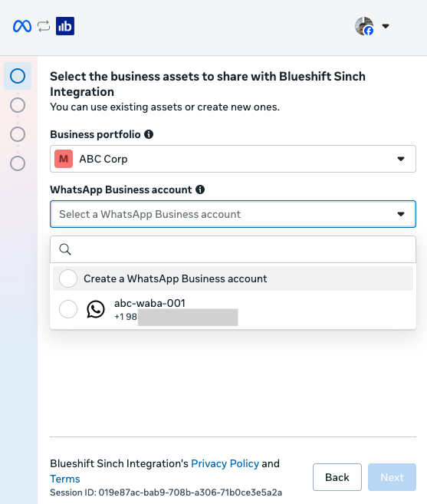Click the red M icon for ABC Corp
This screenshot has height=504, width=427.
point(64,159)
